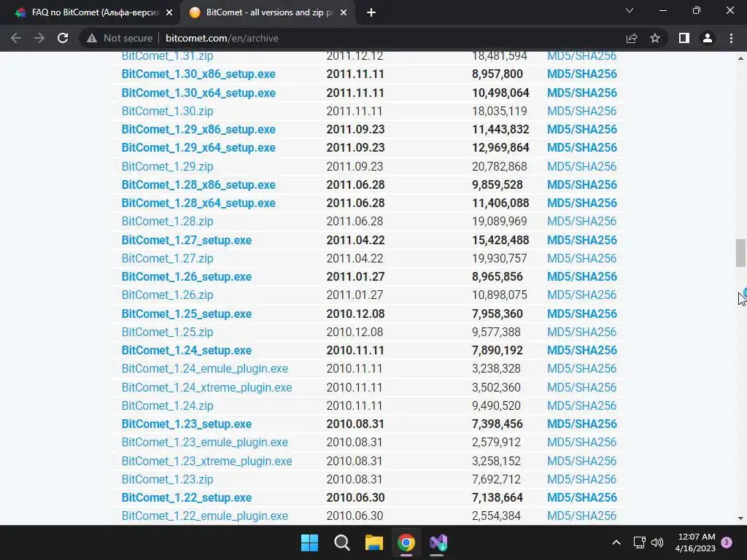Click the page scrollbar thumb
The height and width of the screenshot is (560, 747).
pyautogui.click(x=740, y=253)
